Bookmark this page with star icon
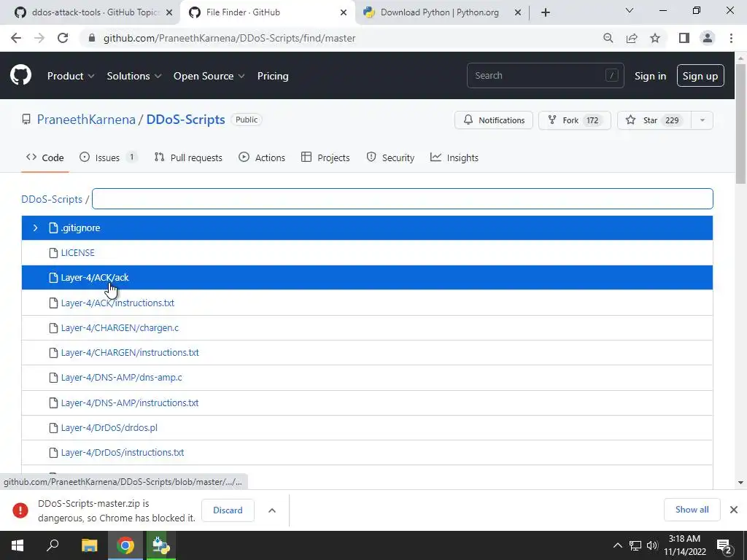 655,38
